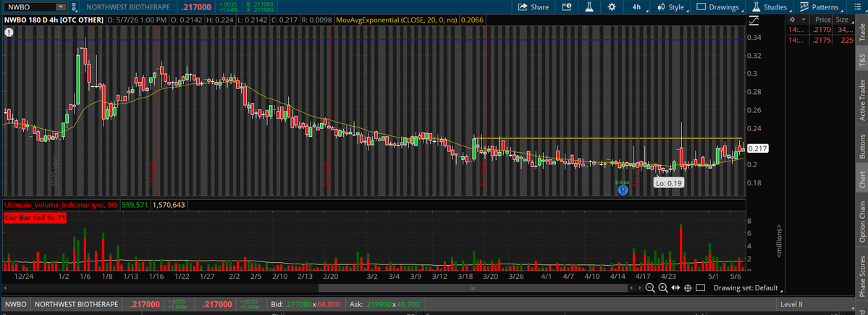Click the 0.217 current price label
Image resolution: width=868 pixels, height=315 pixels.
click(x=757, y=148)
